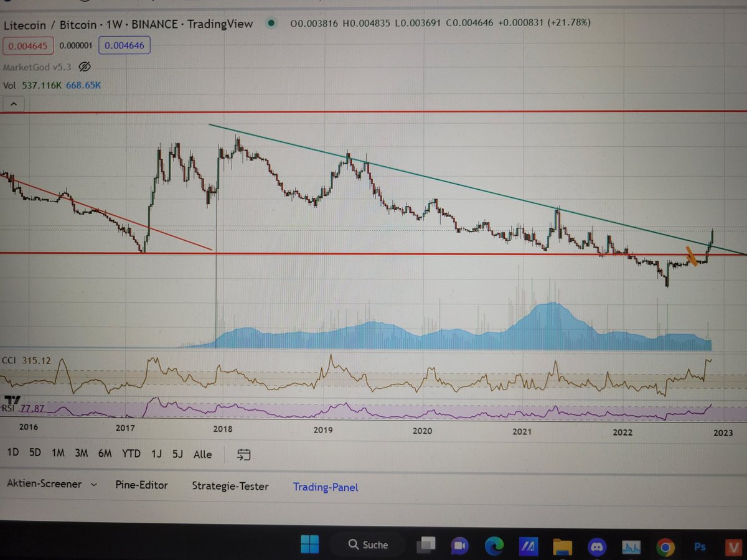
Task: Select the CCI 315.12 indicator label
Action: click(26, 360)
